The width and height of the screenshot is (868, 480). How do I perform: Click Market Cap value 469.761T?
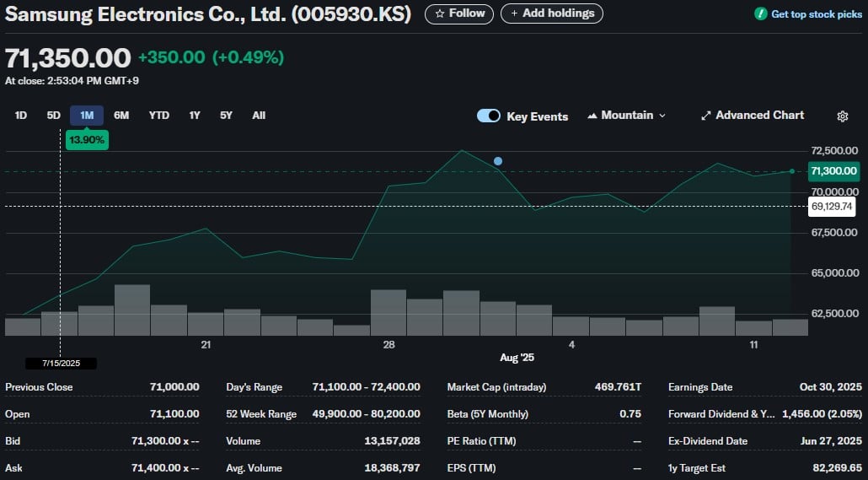click(618, 387)
